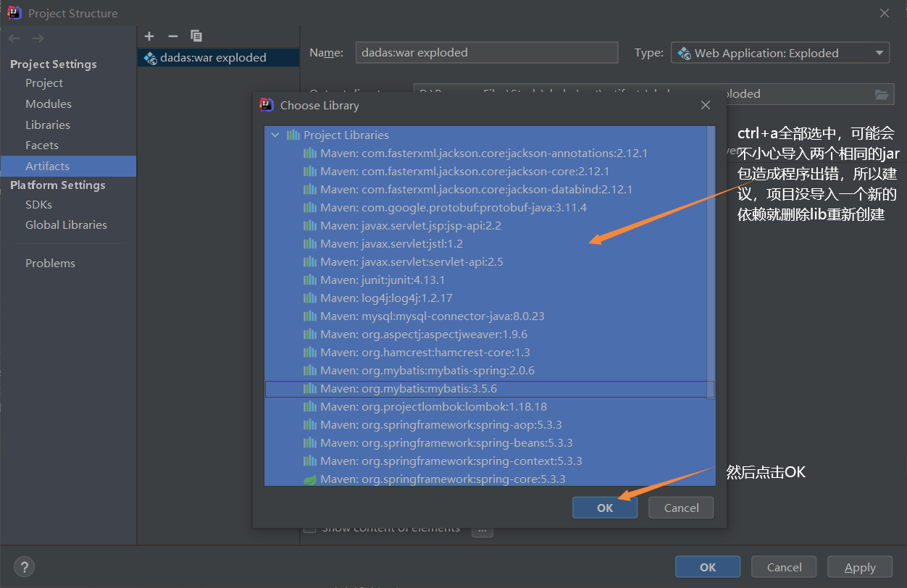Click OK in Choose Library dialog
The width and height of the screenshot is (907, 588).
605,508
